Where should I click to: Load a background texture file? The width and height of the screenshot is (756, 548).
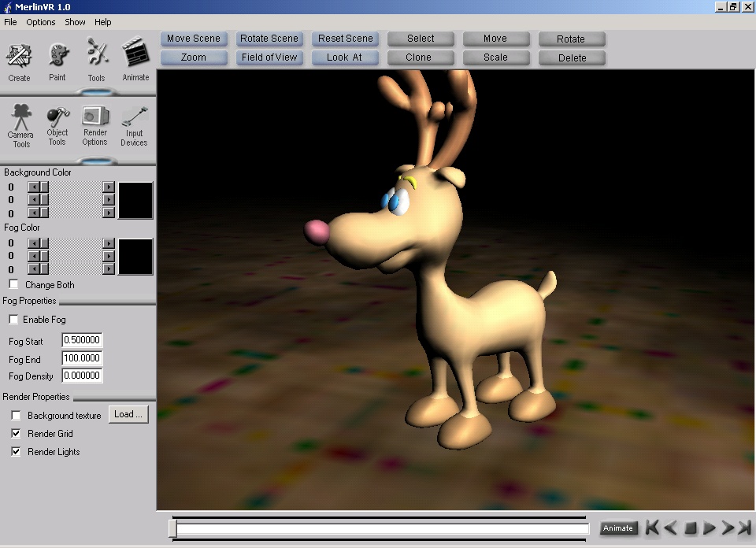pyautogui.click(x=128, y=414)
